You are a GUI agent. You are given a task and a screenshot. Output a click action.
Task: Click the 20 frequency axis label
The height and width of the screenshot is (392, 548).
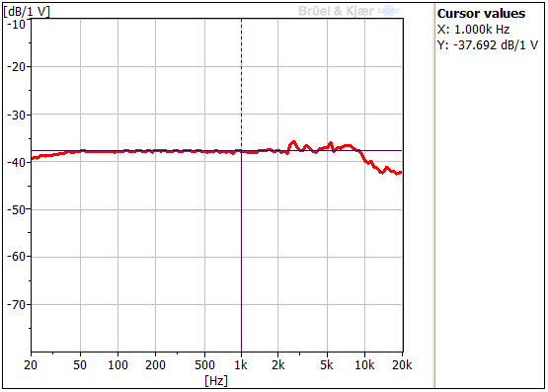(31, 365)
